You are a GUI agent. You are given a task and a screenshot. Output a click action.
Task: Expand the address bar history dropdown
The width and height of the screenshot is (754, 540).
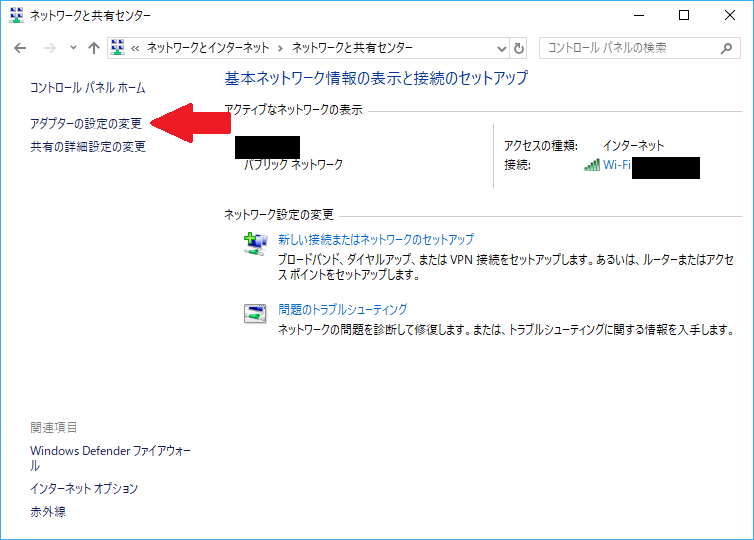[502, 49]
